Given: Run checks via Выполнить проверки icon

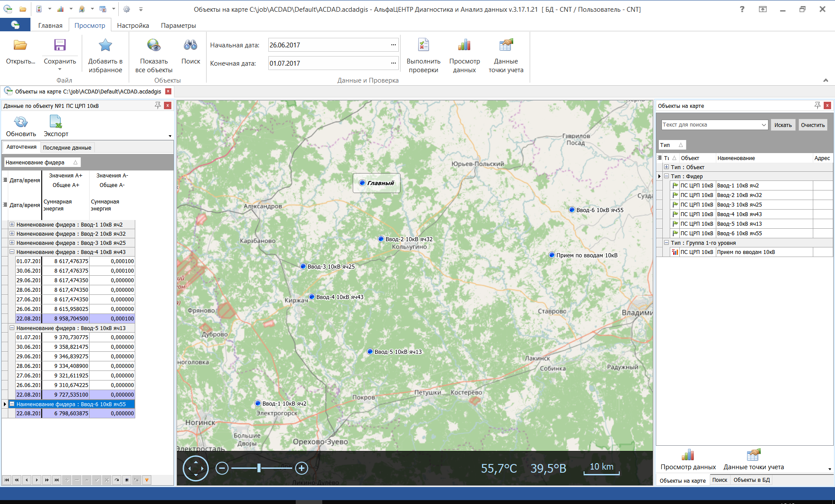Looking at the screenshot, I should click(423, 45).
